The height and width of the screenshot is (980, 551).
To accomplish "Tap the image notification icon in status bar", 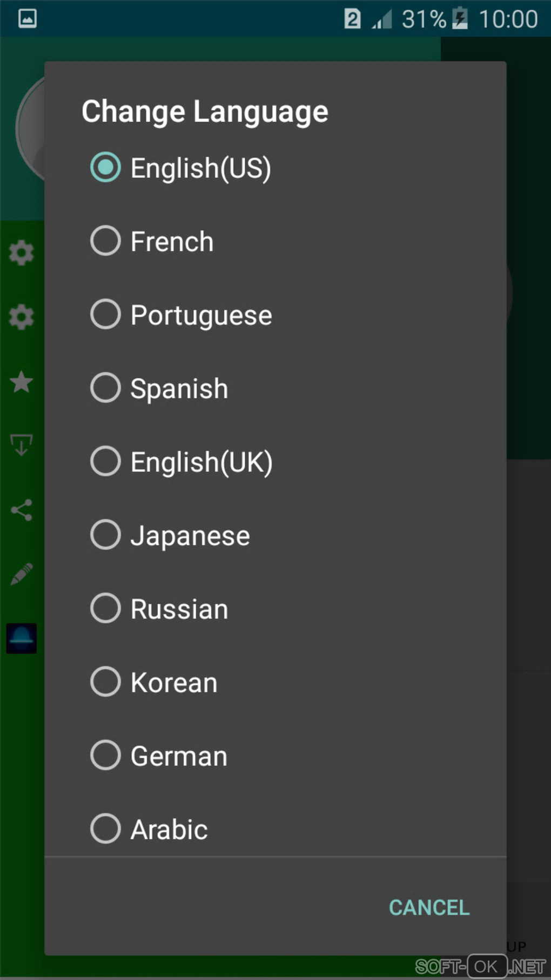I will click(x=28, y=19).
